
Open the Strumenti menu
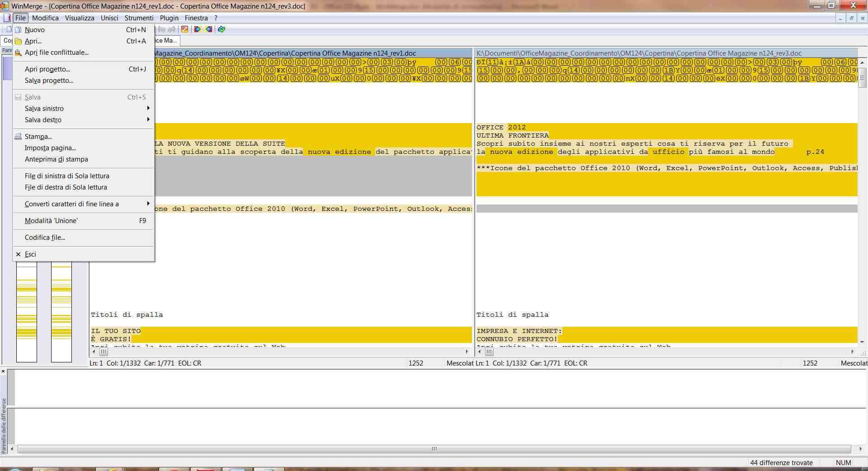pos(139,18)
